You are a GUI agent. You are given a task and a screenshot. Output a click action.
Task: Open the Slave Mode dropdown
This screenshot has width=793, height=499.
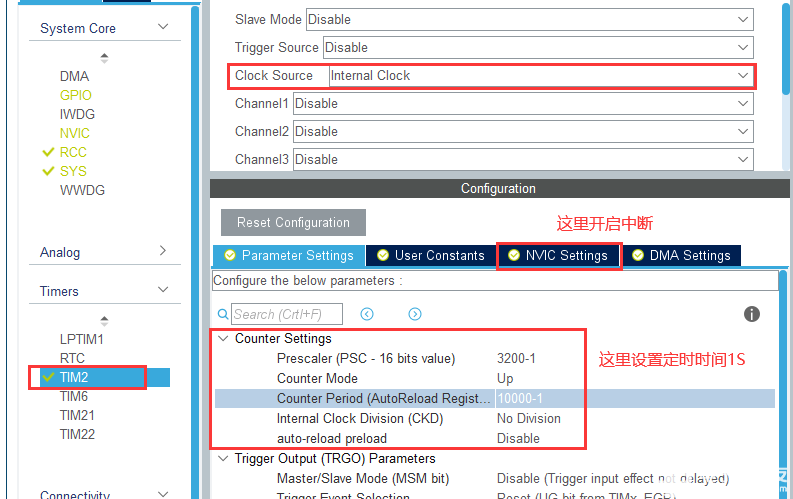click(530, 20)
